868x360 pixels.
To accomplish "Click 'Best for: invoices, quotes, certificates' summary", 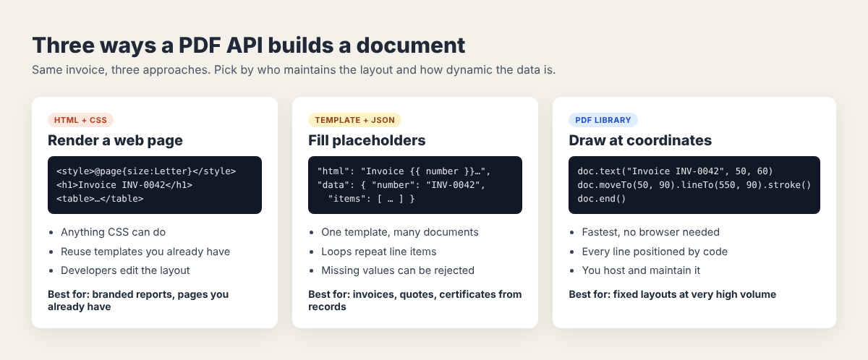I will coord(415,301).
